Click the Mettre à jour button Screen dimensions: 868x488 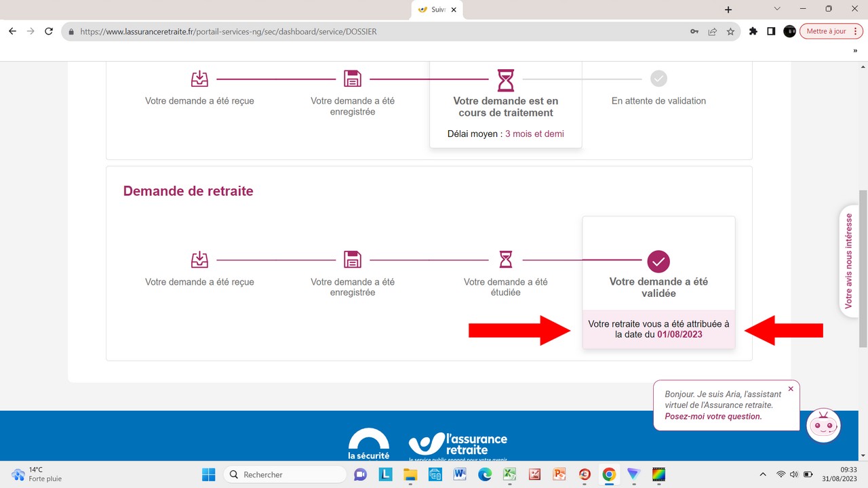[x=826, y=31]
